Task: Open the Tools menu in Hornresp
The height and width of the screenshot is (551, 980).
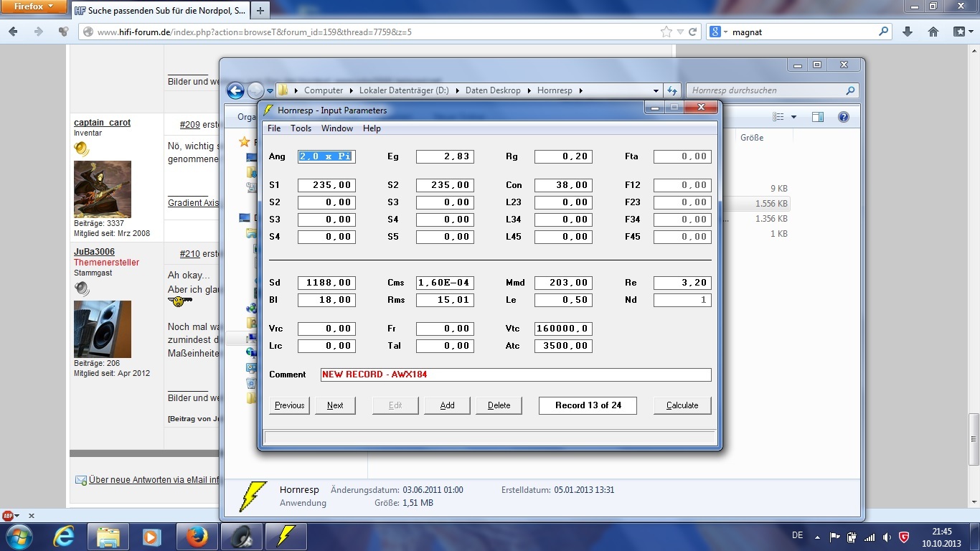Action: point(301,128)
